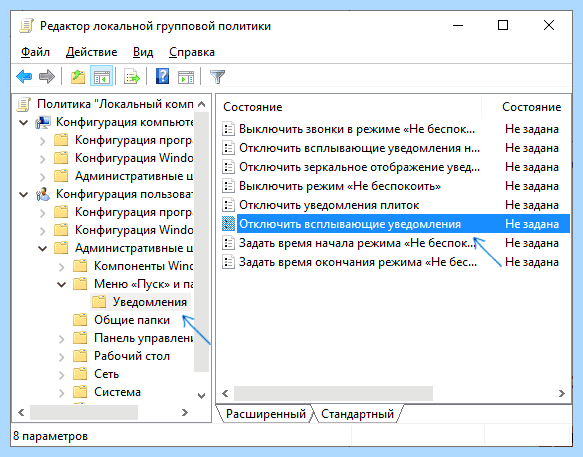Click the «8 параметров» status bar text

(x=51, y=436)
